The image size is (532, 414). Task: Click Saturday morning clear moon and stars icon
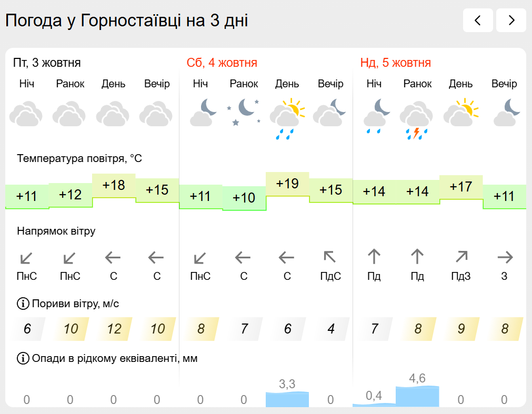[x=244, y=113]
